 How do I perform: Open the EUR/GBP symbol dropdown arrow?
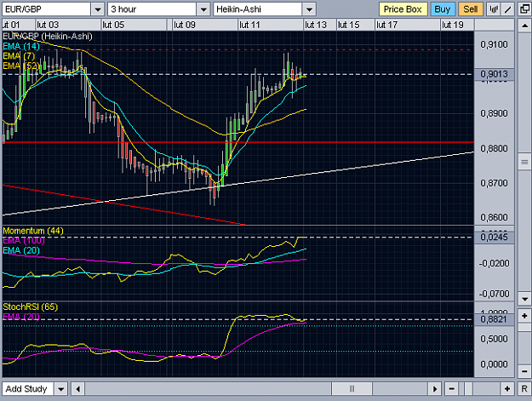point(98,9)
